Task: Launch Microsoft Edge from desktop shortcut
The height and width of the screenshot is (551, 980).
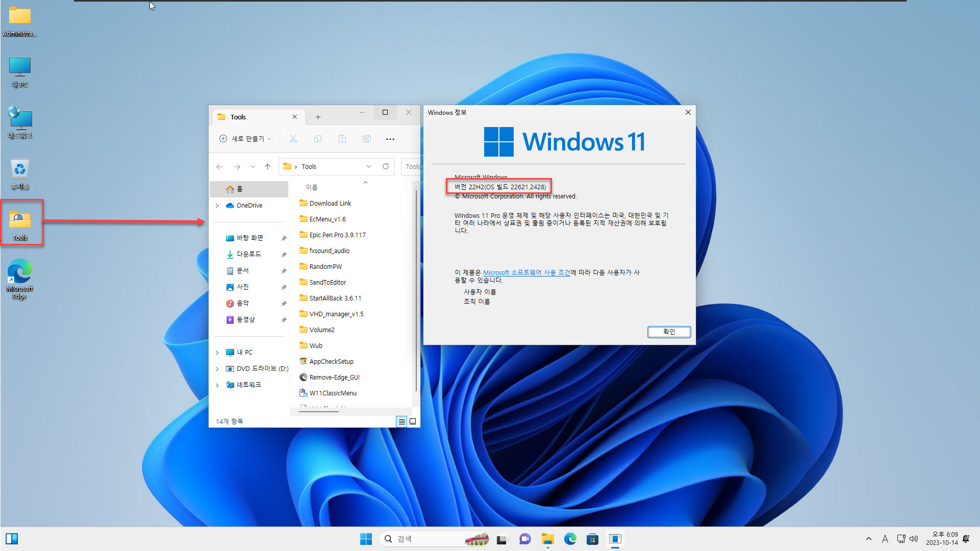Action: coord(20,279)
